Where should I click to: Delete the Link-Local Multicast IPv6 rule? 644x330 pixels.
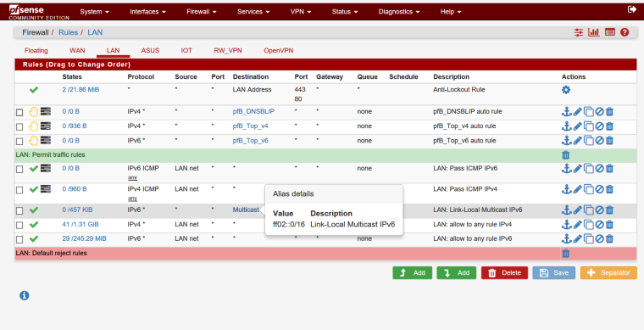click(609, 210)
